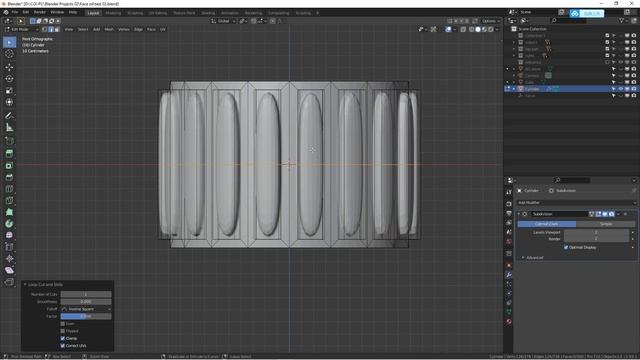Open the Mesh menu
Image resolution: width=640 pixels, height=360 pixels.
point(109,29)
